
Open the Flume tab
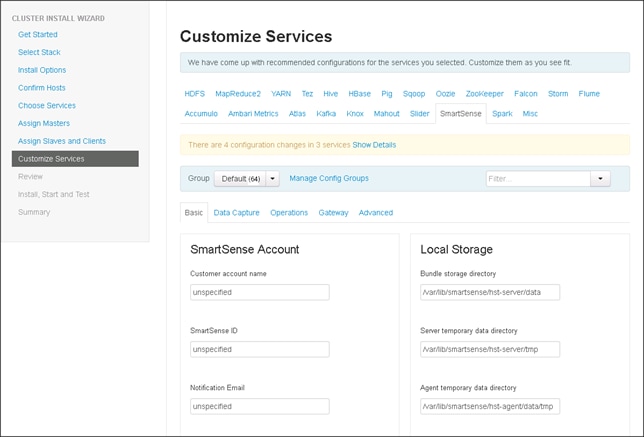click(x=589, y=94)
